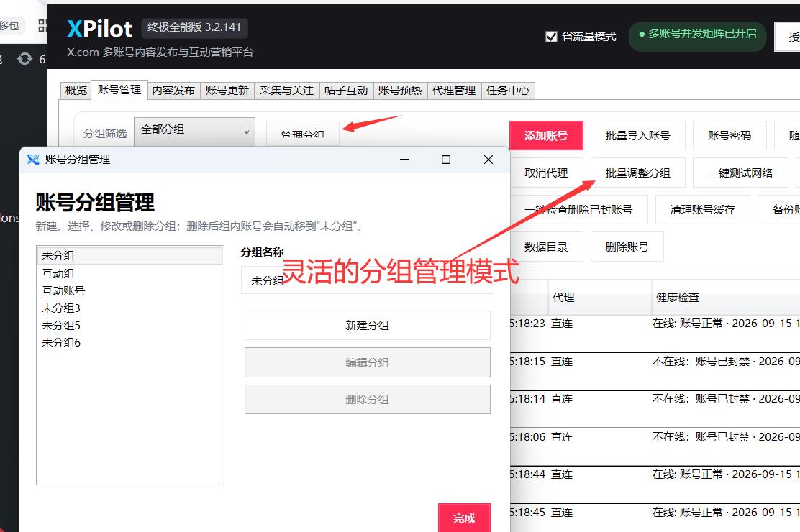Minimize the 账号分组管理 dialog
The height and width of the screenshot is (532, 800).
coord(404,160)
